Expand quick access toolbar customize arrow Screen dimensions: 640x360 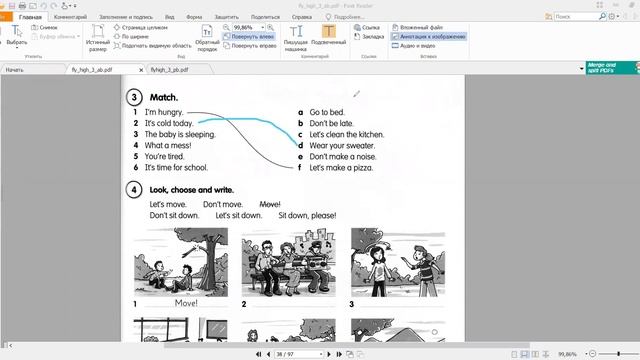pos(75,6)
